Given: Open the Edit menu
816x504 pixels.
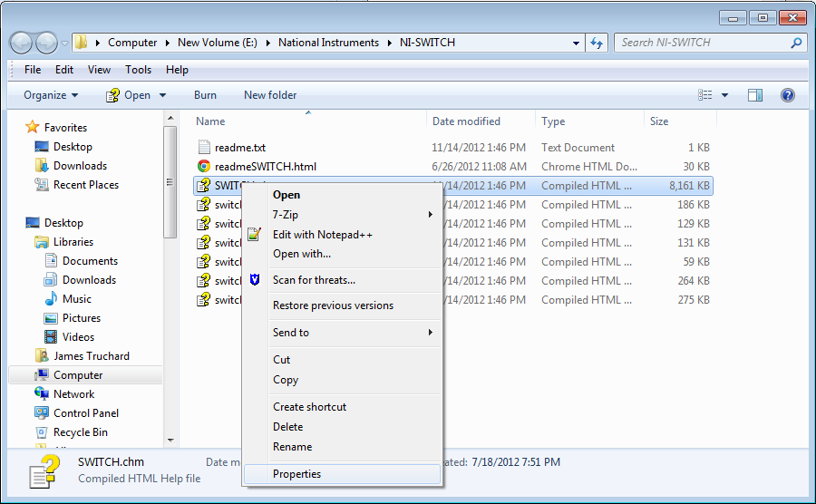Looking at the screenshot, I should [64, 70].
